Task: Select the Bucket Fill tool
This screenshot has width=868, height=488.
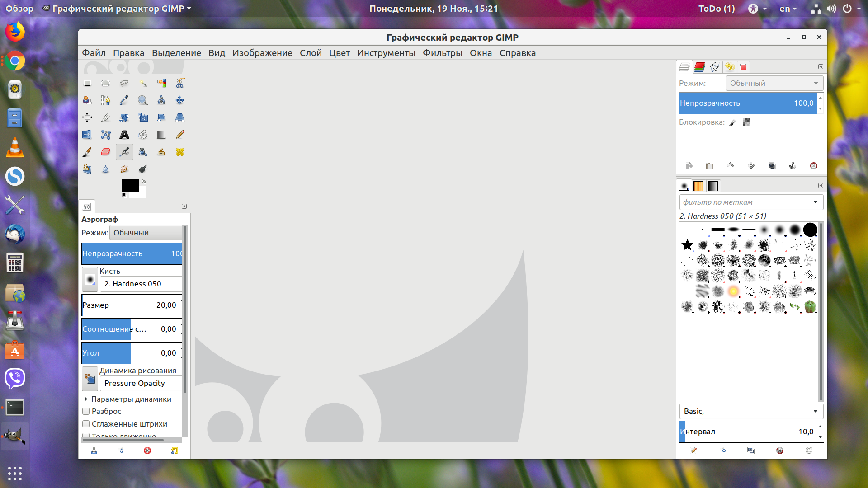Action: click(143, 135)
